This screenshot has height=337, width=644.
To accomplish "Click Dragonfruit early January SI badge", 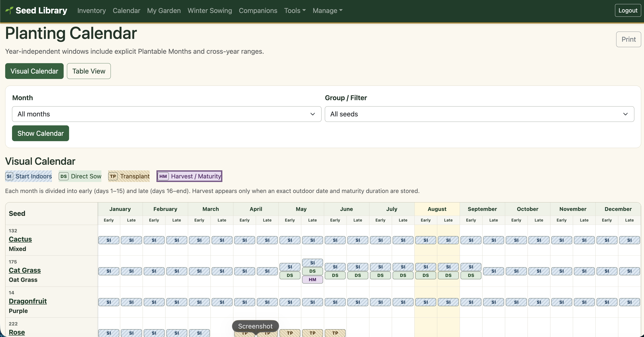I will pos(109,302).
